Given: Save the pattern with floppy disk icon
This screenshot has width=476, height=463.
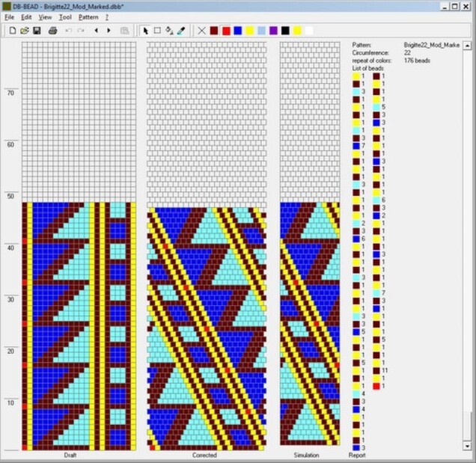Looking at the screenshot, I should [36, 31].
